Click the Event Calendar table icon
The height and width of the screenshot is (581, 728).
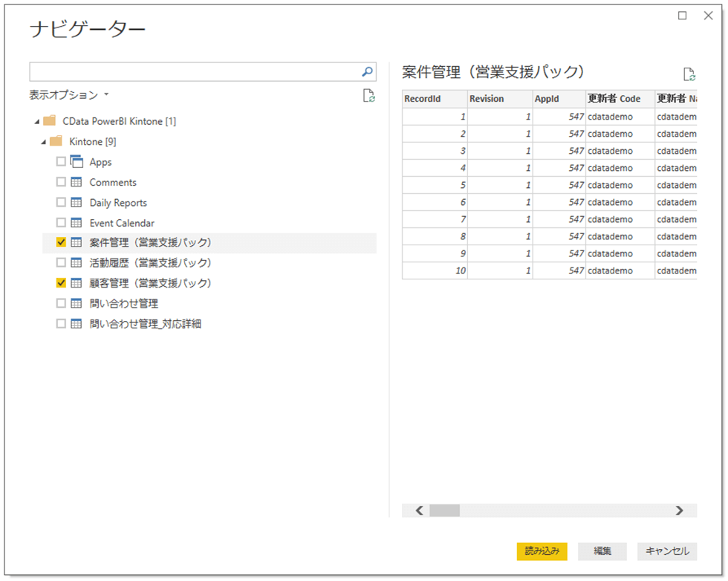tap(77, 223)
